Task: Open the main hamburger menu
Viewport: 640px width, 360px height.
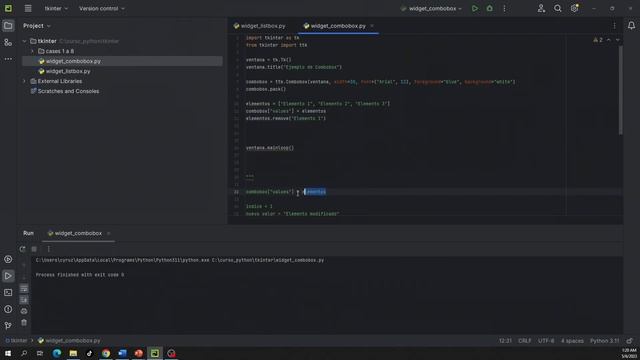Action: point(28,8)
